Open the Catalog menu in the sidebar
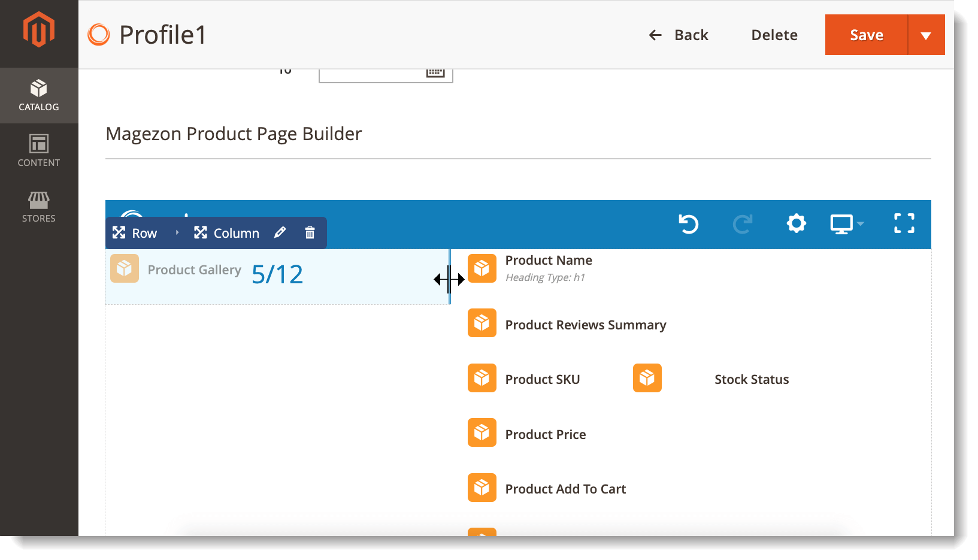This screenshot has height=560, width=978. click(x=38, y=95)
